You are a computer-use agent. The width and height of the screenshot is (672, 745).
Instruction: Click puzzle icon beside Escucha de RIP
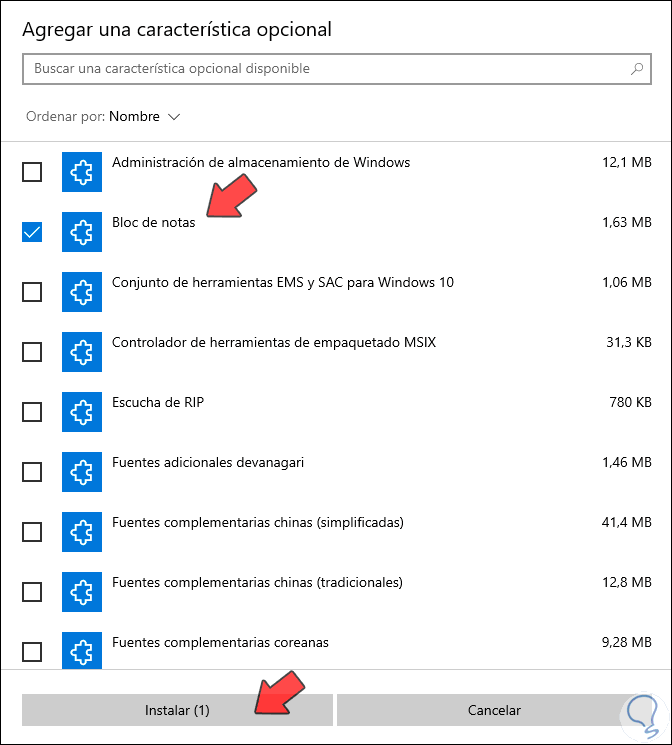82,412
